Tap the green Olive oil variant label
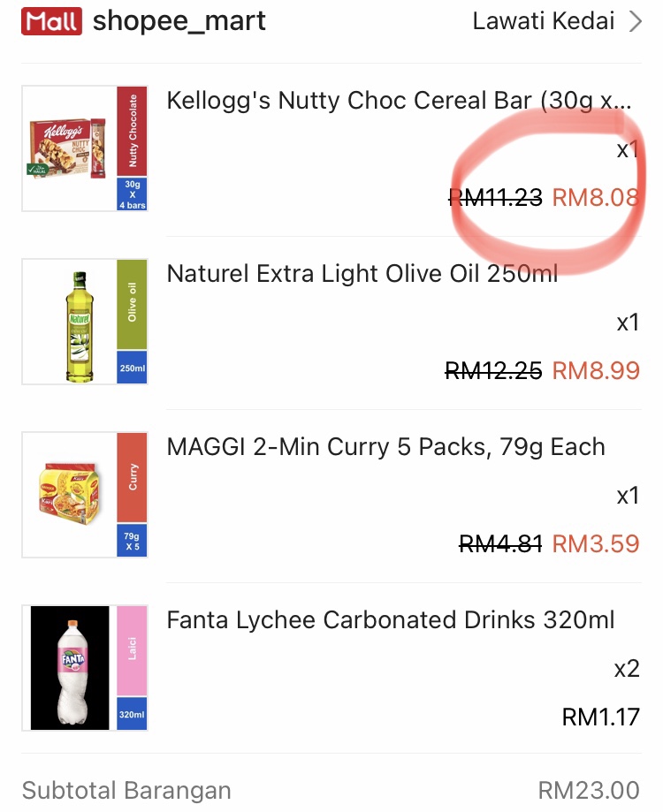663x812 pixels. (x=133, y=305)
